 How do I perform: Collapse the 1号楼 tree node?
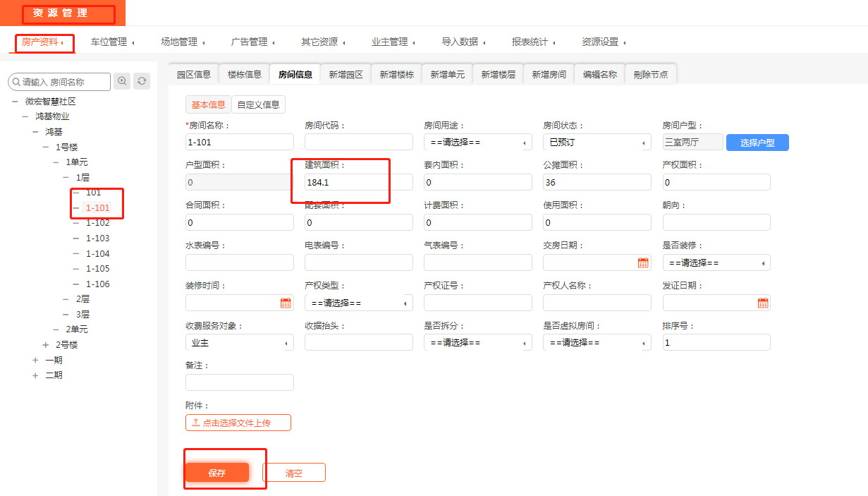tap(47, 147)
